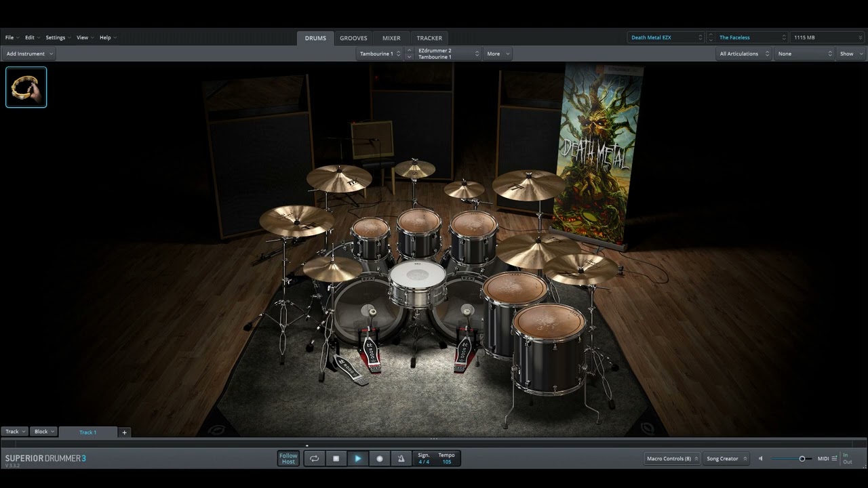
Task: Select the Tambourine instrument thumbnail
Action: point(26,87)
